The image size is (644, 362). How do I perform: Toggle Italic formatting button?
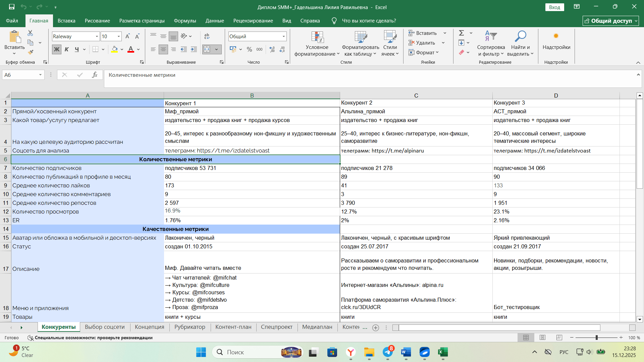pos(67,49)
